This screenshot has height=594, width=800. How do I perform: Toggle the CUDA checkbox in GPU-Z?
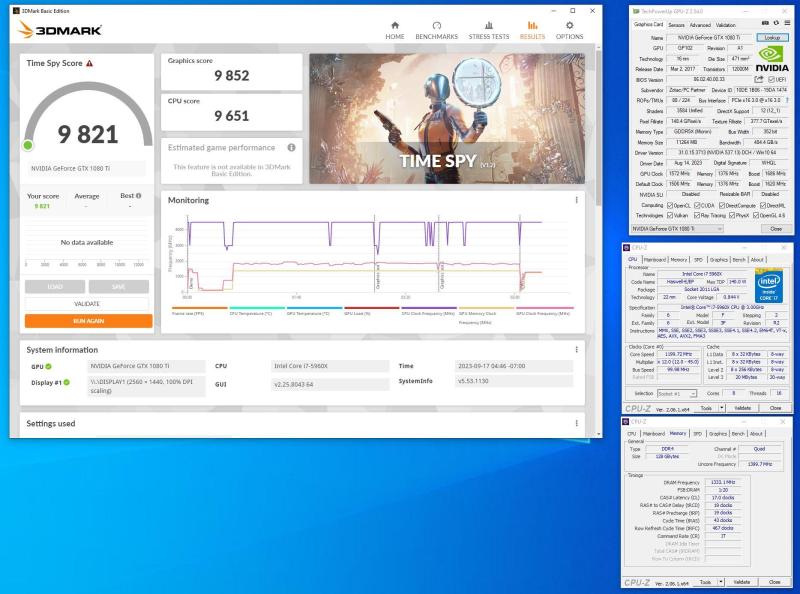coord(699,204)
